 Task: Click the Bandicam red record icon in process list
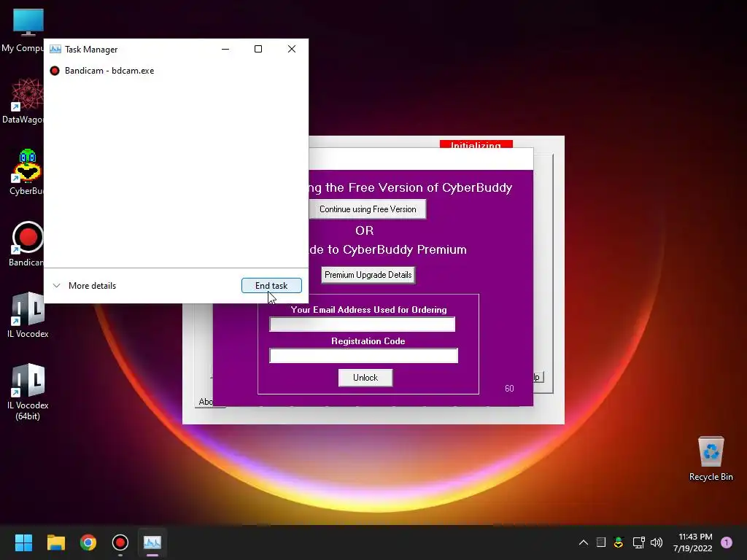click(55, 71)
